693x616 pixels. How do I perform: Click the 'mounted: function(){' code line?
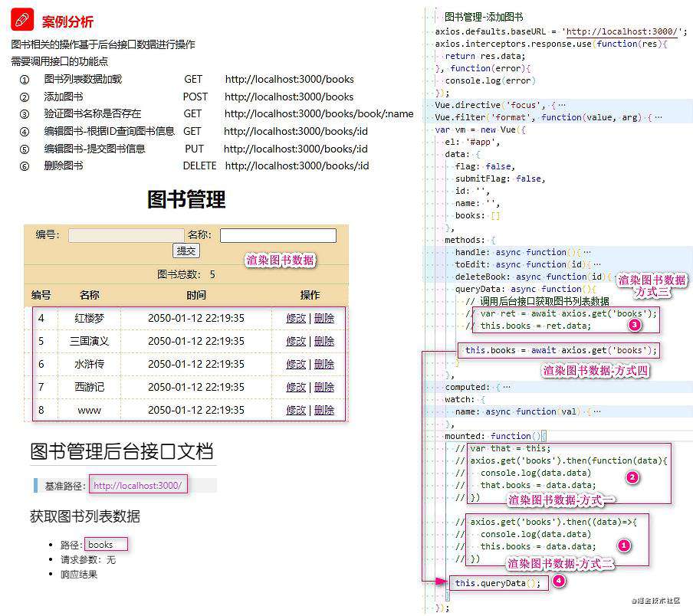click(x=495, y=436)
